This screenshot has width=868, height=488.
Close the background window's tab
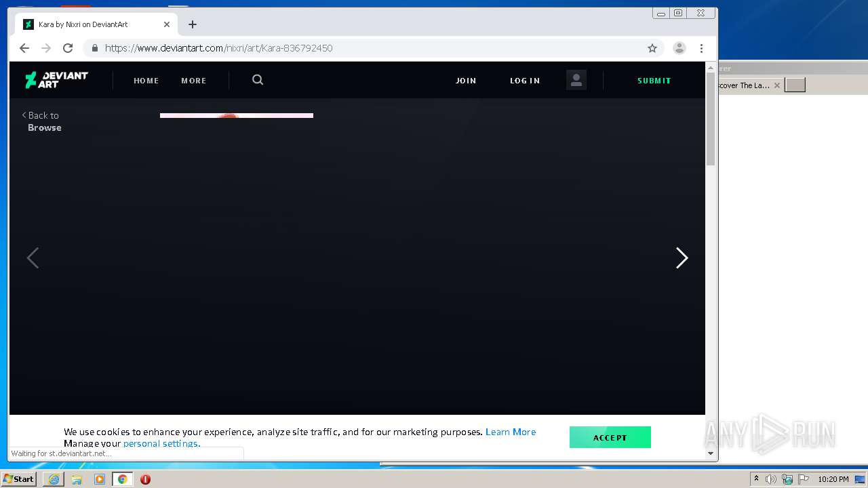777,85
